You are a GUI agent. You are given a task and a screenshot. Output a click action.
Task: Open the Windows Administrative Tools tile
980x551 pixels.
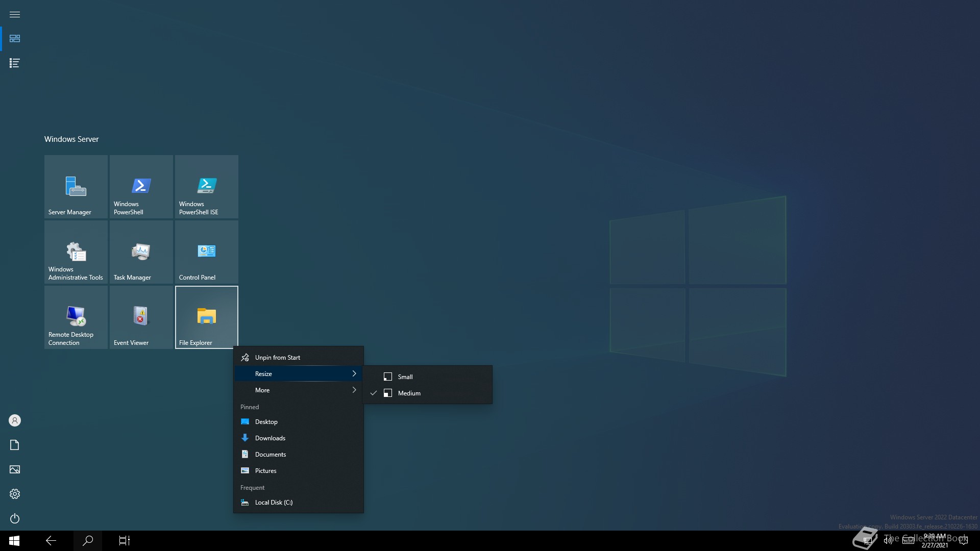click(76, 252)
